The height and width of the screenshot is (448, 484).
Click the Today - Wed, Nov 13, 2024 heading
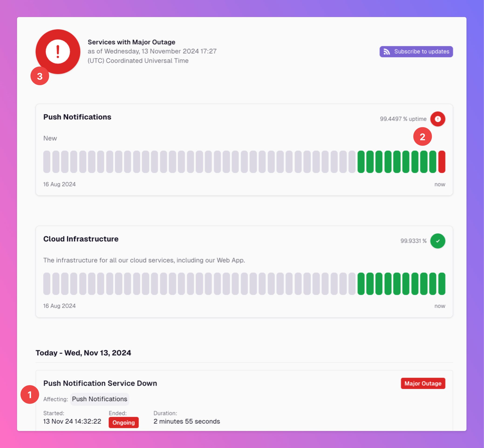click(83, 353)
